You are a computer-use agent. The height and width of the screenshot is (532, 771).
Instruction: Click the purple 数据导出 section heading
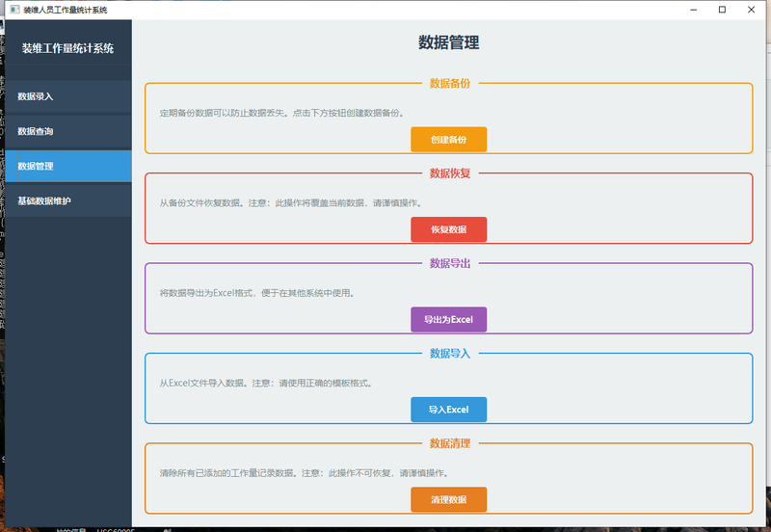click(449, 263)
